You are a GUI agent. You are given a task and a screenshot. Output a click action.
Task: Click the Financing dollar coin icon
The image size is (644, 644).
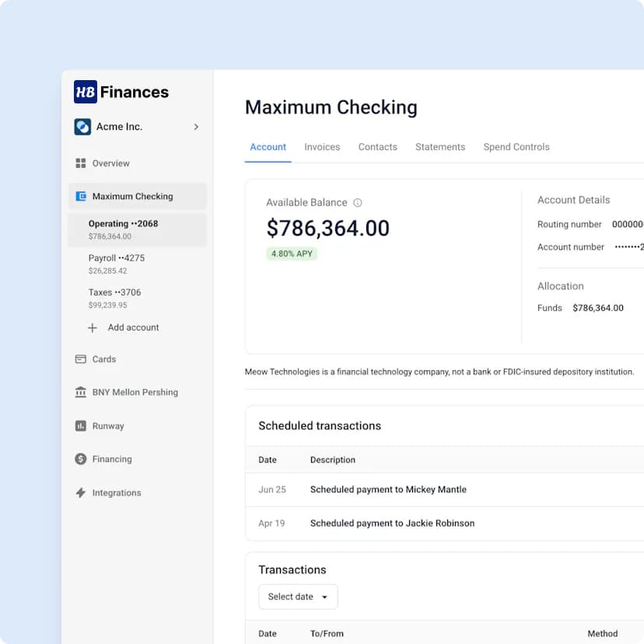[81, 459]
